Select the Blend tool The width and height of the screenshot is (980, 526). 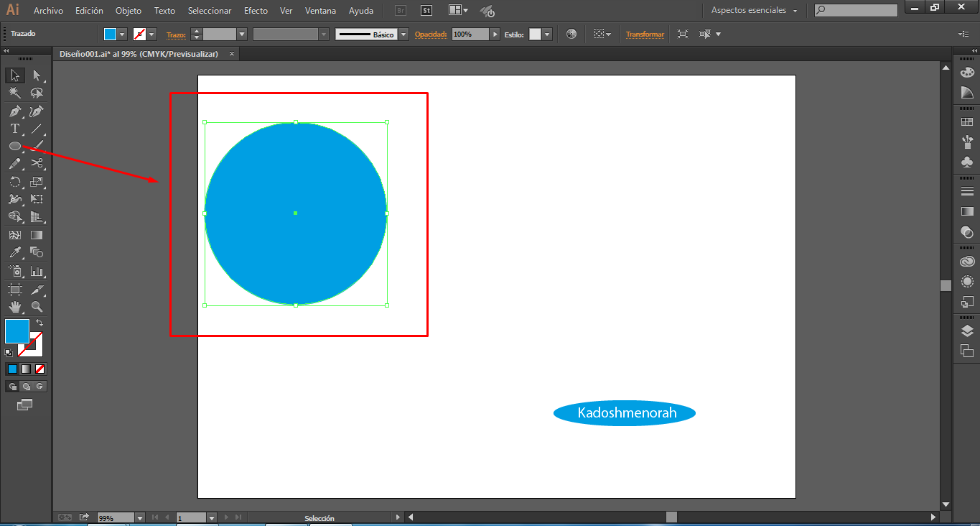pos(37,252)
